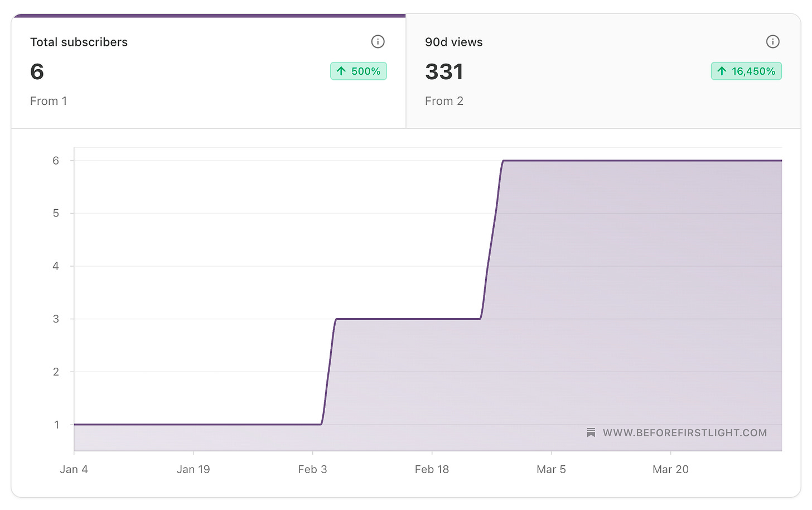The width and height of the screenshot is (812, 510).
Task: Click the up-arrow inside the 16,450% badge
Action: [x=722, y=71]
